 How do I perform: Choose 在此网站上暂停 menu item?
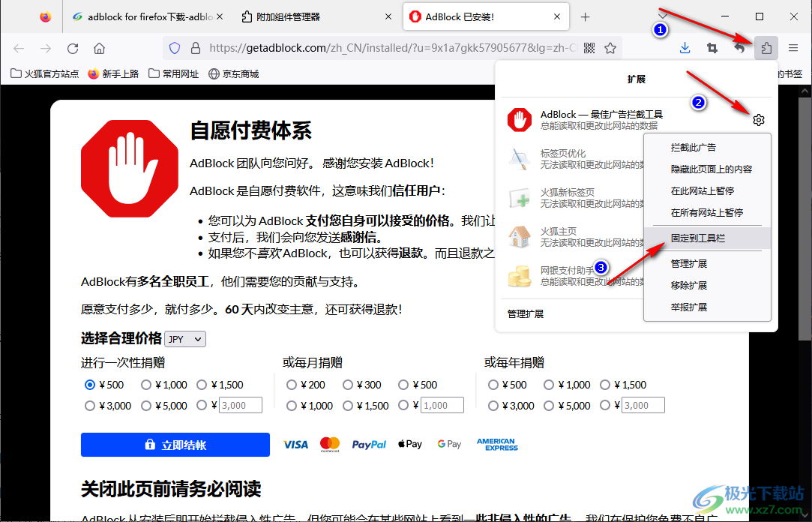point(707,191)
